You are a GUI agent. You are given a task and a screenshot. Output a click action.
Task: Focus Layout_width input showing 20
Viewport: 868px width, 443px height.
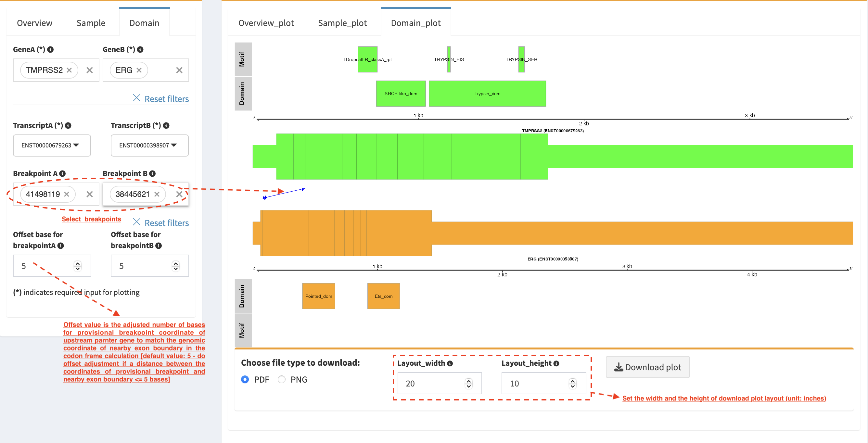click(x=440, y=383)
